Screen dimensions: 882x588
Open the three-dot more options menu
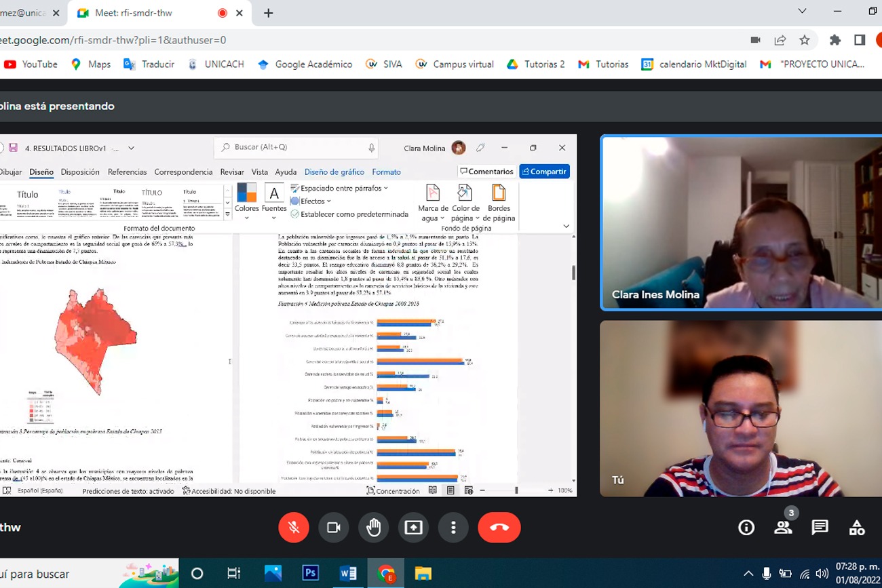tap(453, 528)
